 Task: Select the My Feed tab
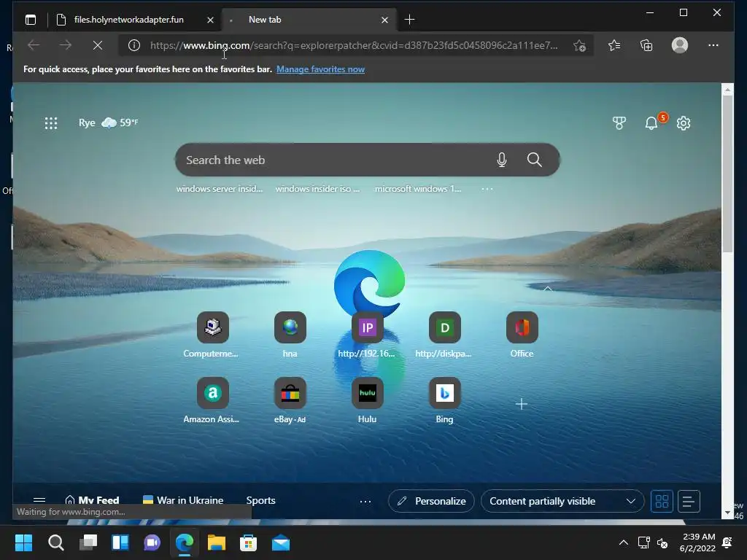point(91,500)
